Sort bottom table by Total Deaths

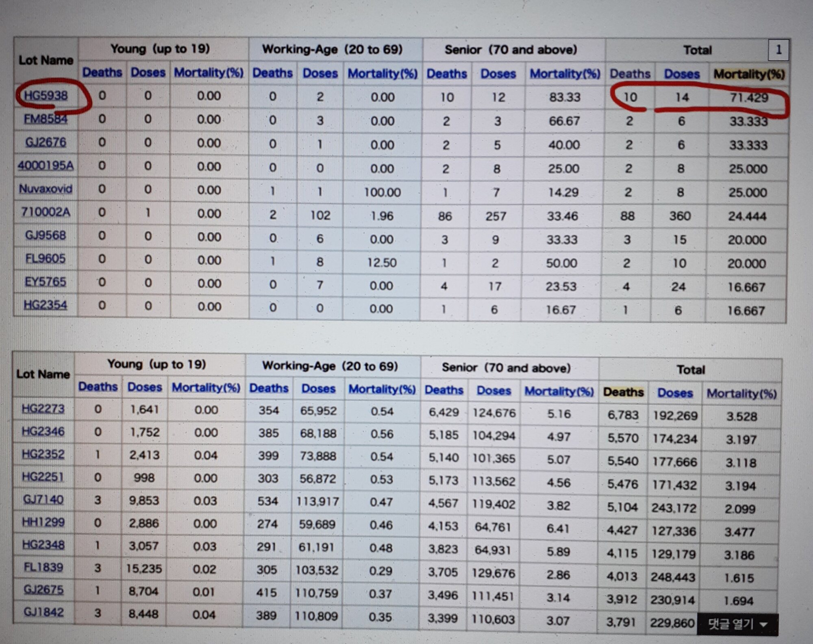tap(623, 392)
